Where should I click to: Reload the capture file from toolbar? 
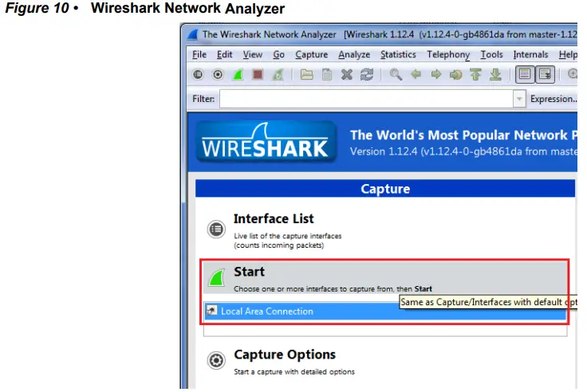[367, 74]
